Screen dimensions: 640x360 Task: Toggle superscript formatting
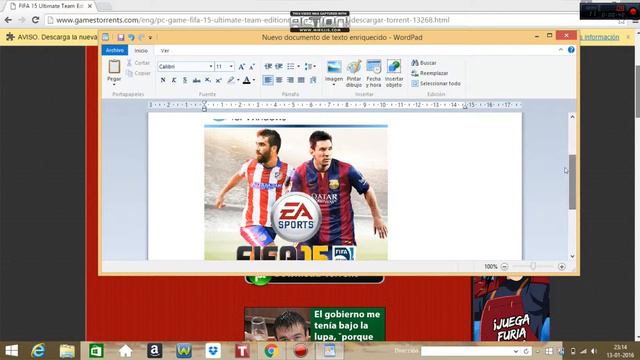pos(219,80)
